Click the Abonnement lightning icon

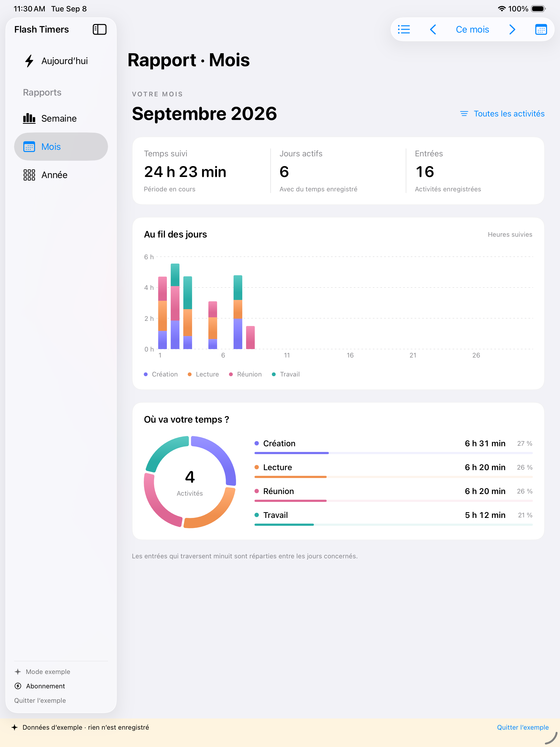18,686
